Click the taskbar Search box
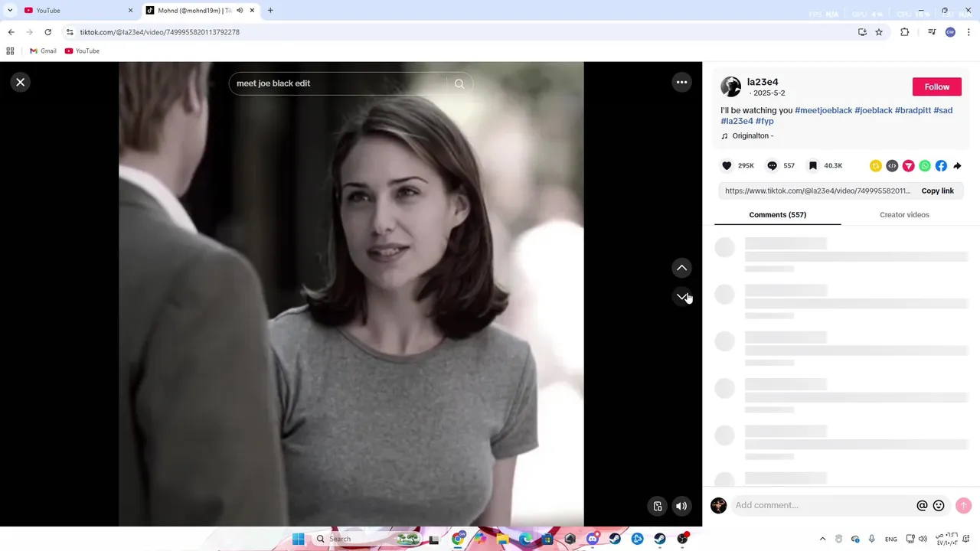980x551 pixels. [367, 539]
